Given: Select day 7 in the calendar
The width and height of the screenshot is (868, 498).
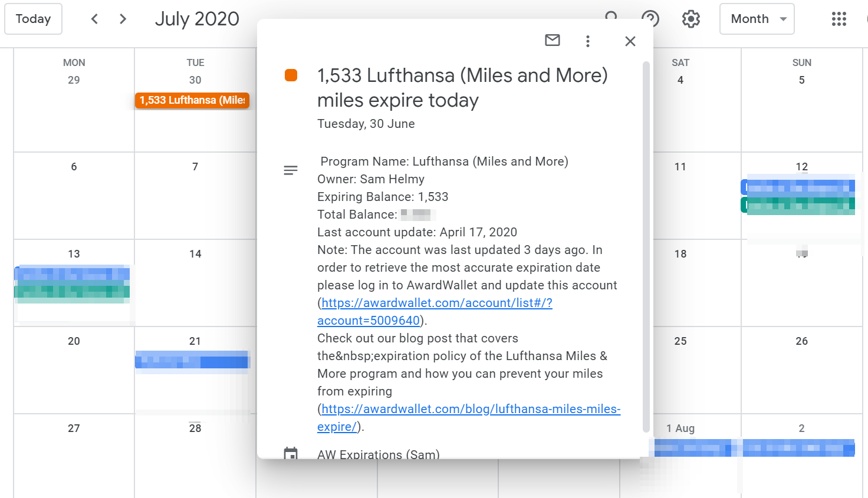Looking at the screenshot, I should pos(195,167).
